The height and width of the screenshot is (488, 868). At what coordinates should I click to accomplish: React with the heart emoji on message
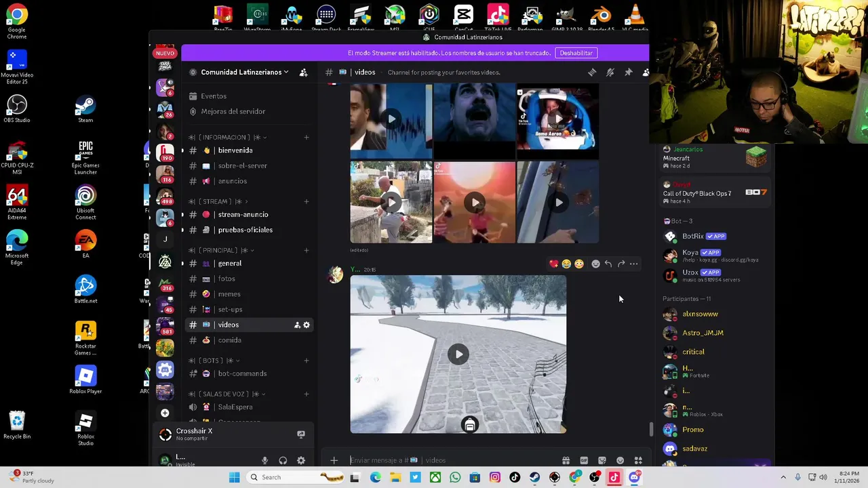(554, 264)
